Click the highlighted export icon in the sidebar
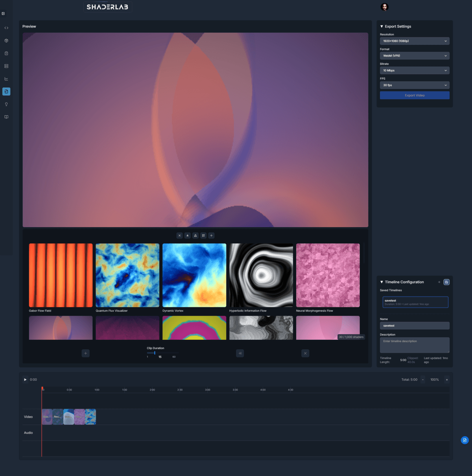The image size is (472, 476). click(x=6, y=91)
